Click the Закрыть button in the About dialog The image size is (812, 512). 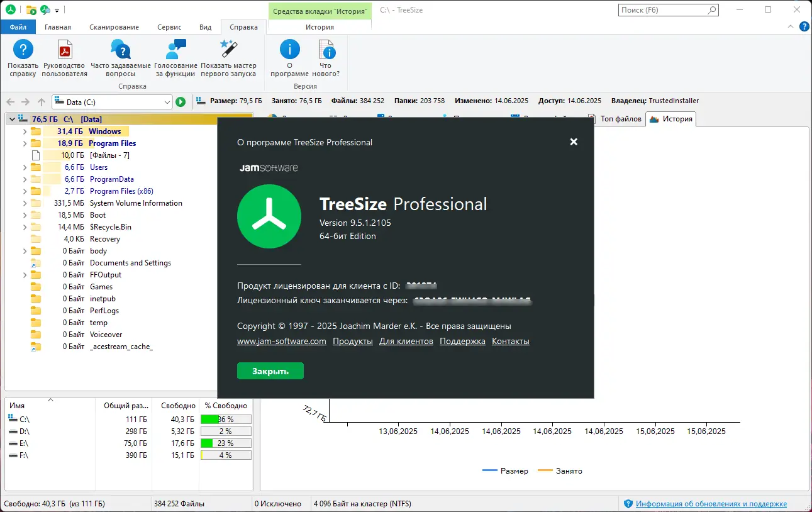270,371
